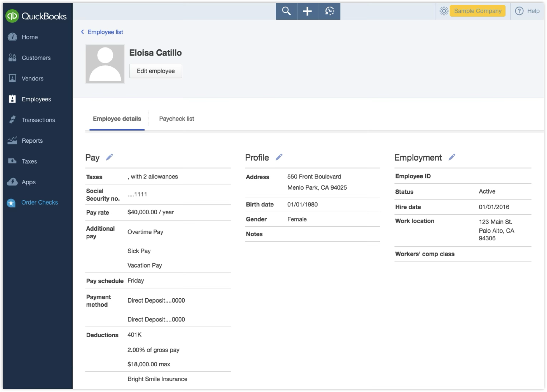Edit Pay section with pencil icon
The width and height of the screenshot is (547, 392).
110,157
